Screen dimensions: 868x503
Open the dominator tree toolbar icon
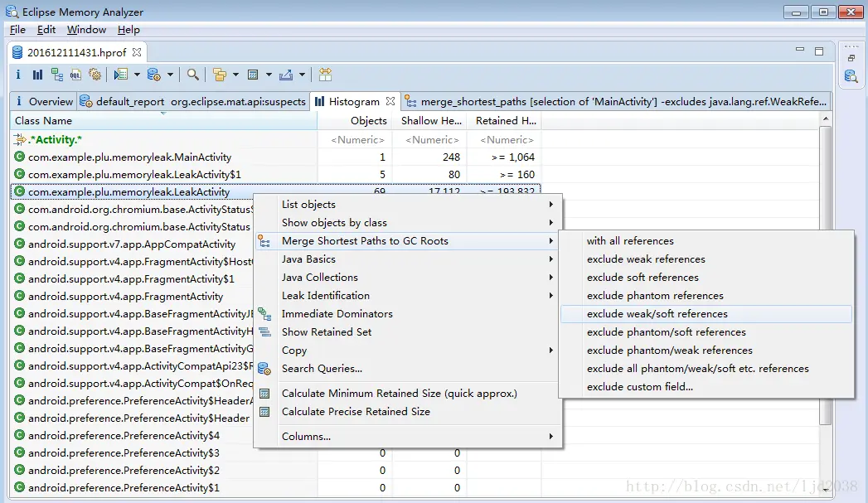tap(56, 75)
